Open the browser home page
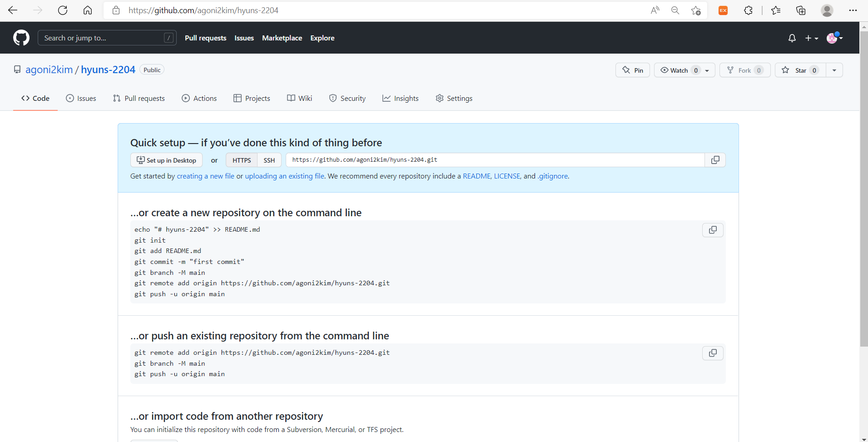868x442 pixels. click(88, 10)
